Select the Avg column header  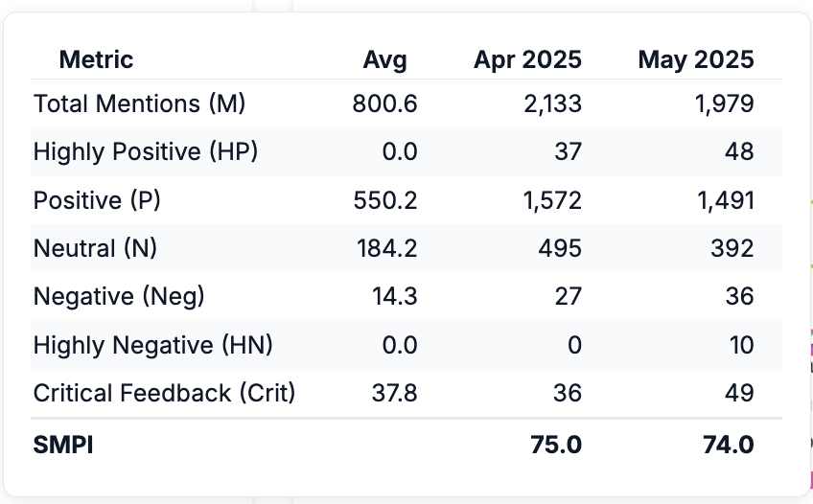point(384,60)
